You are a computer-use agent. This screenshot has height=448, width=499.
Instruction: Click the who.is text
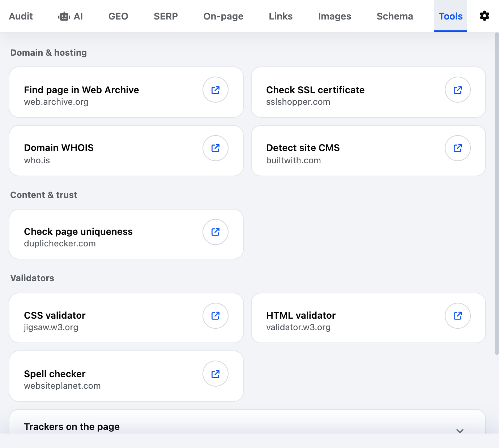point(37,160)
